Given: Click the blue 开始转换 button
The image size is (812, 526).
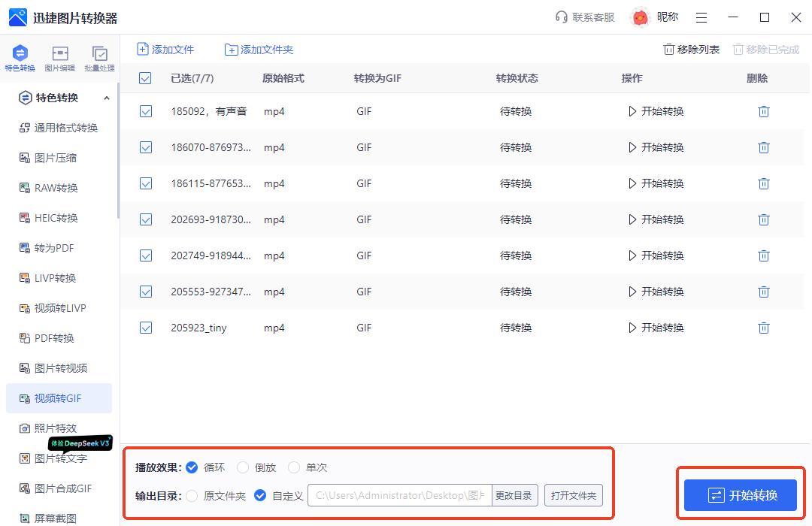Looking at the screenshot, I should [x=740, y=495].
